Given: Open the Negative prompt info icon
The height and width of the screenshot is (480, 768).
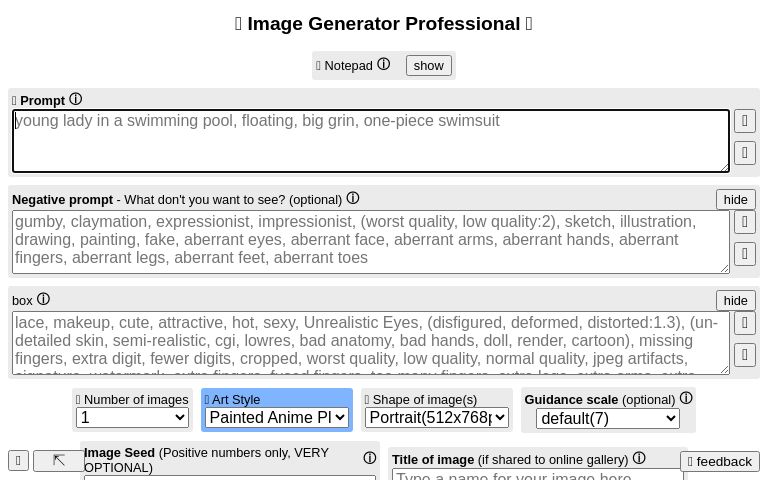Looking at the screenshot, I should point(352,199).
